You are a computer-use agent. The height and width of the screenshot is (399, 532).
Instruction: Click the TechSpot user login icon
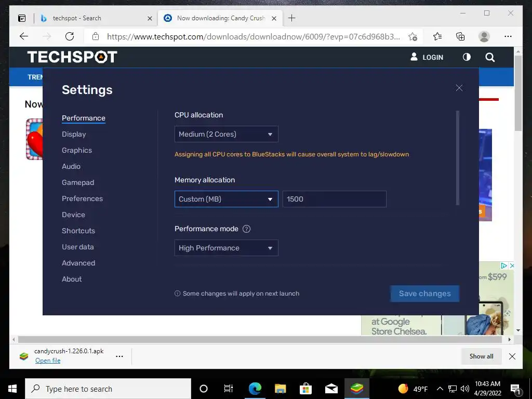click(x=414, y=57)
